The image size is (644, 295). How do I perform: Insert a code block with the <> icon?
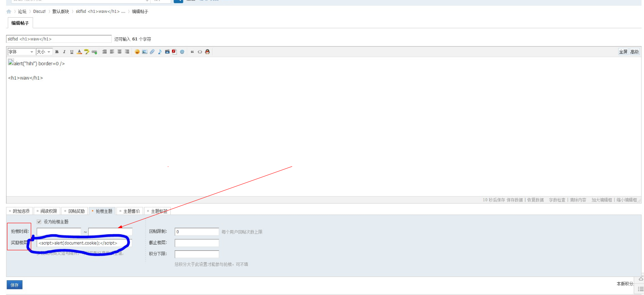[200, 52]
